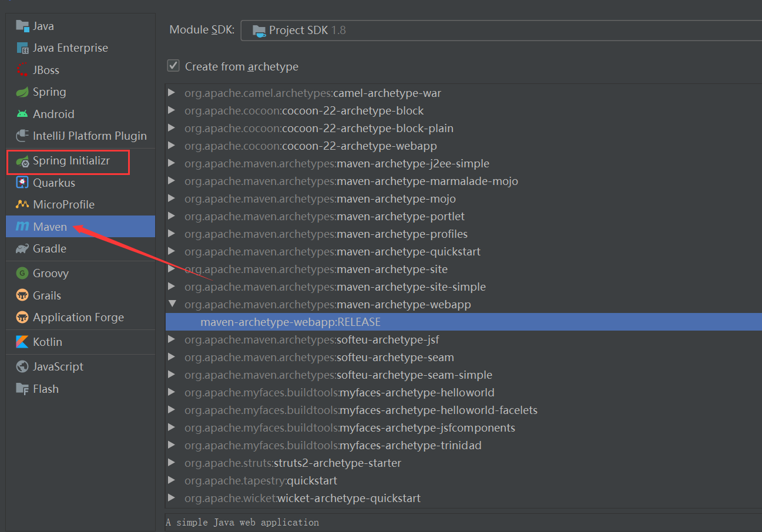Click the Spring Initializr icon
The image size is (762, 532).
22,161
